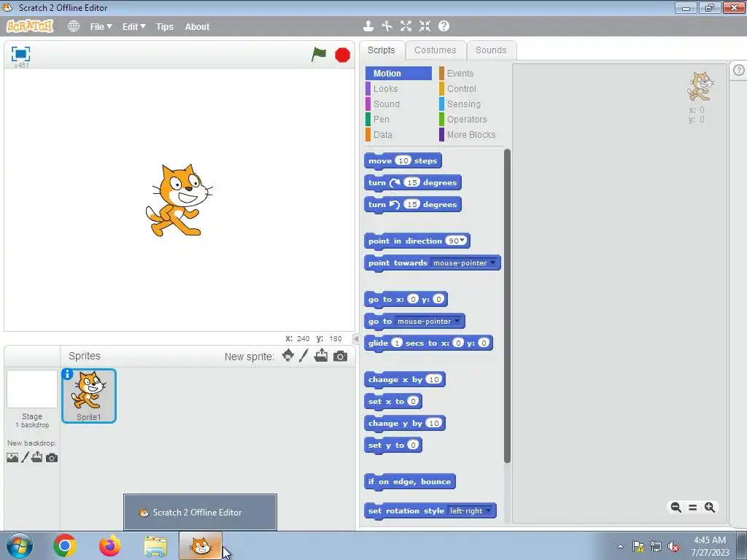The height and width of the screenshot is (560, 747).
Task: Reset scripts area zoom
Action: click(693, 507)
